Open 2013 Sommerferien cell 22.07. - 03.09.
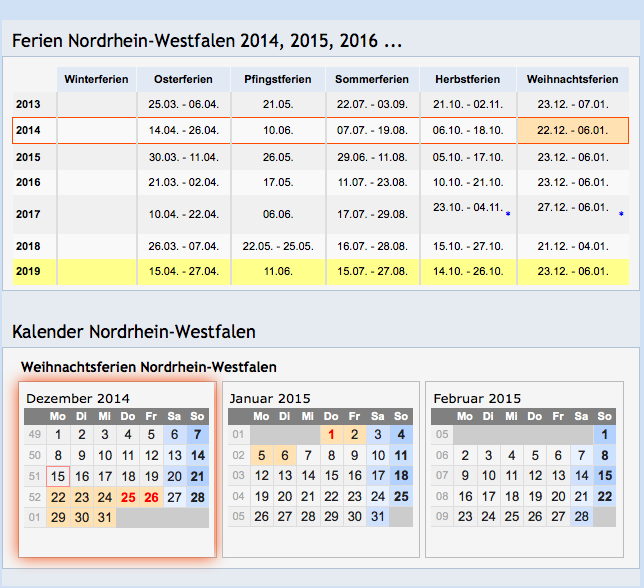Image resolution: width=644 pixels, height=588 pixels. click(372, 104)
